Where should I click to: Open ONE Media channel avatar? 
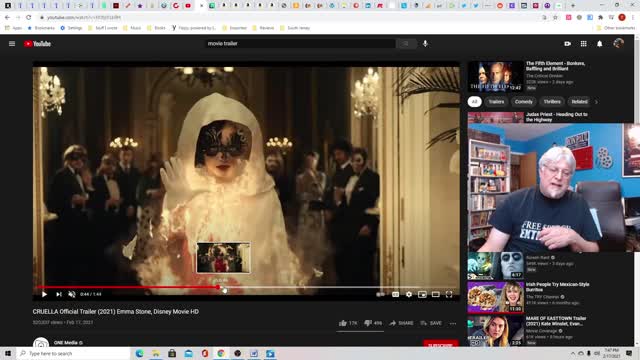[x=41, y=343]
